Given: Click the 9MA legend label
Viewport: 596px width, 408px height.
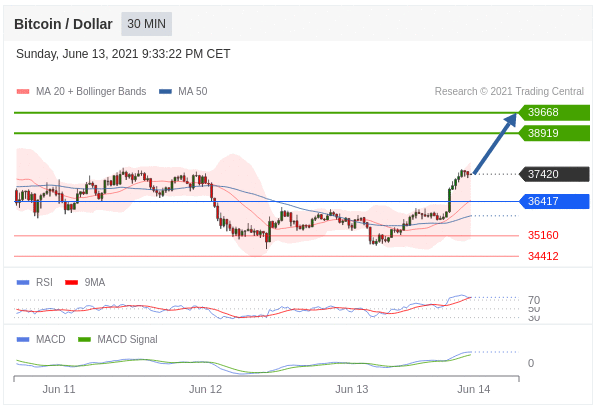Looking at the screenshot, I should pyautogui.click(x=95, y=283).
